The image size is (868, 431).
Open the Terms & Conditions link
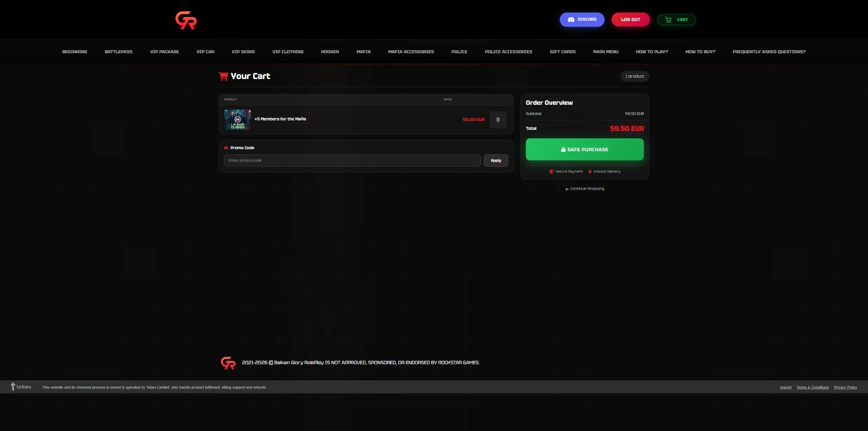[x=812, y=388]
